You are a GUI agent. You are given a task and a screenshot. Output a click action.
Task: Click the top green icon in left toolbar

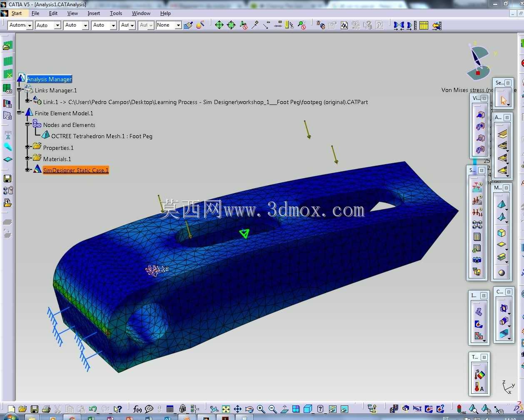8,46
